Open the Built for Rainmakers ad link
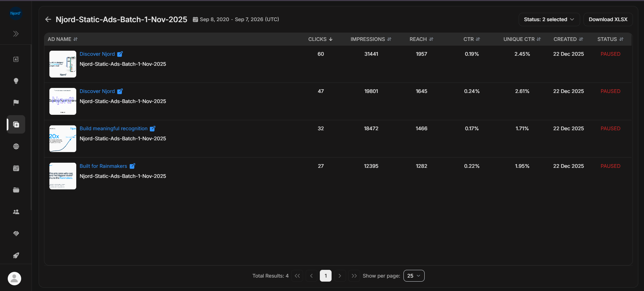 click(103, 166)
